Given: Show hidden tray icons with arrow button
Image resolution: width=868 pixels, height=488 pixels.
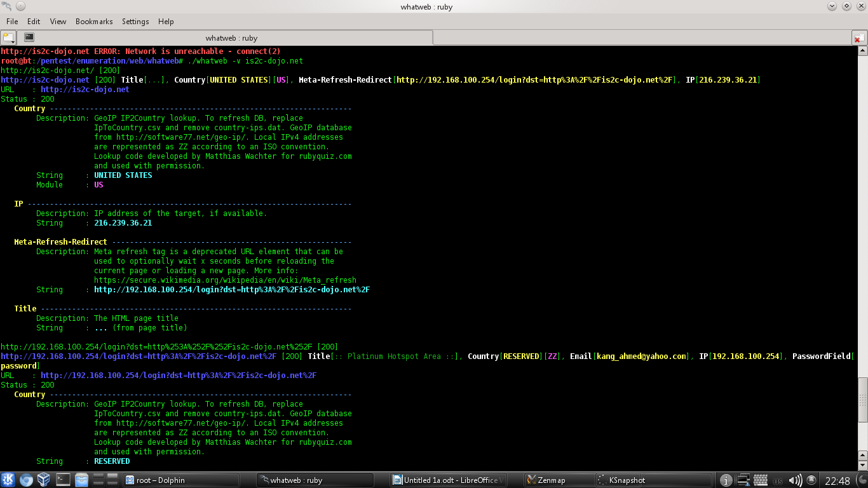Looking at the screenshot, I should (x=811, y=480).
